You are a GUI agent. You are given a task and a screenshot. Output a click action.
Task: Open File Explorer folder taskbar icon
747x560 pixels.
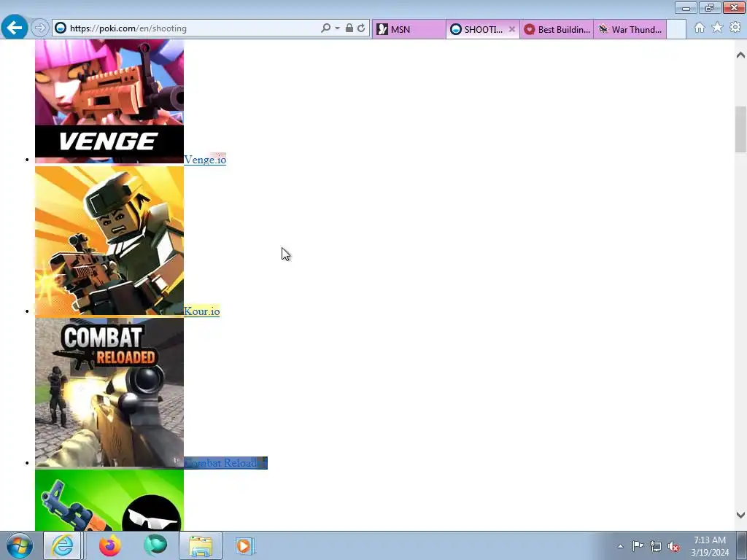point(201,545)
